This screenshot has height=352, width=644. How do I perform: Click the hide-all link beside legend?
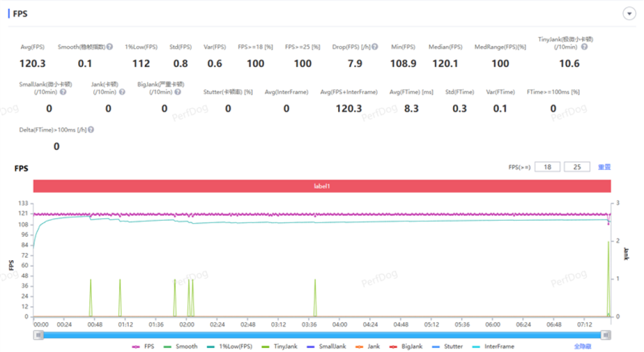583,347
